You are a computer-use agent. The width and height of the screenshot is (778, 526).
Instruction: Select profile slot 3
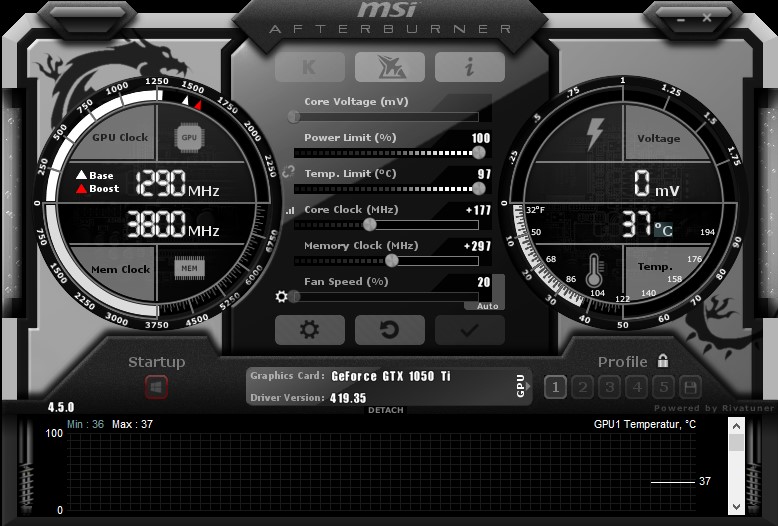(x=610, y=387)
